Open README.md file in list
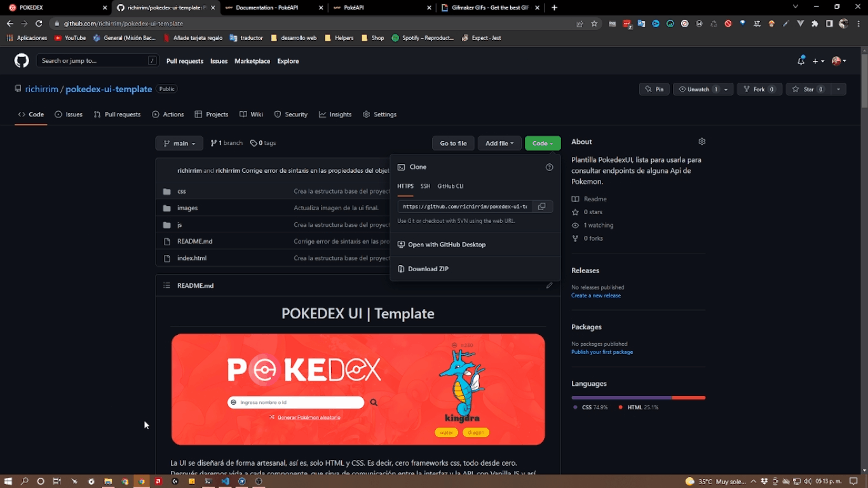This screenshot has height=488, width=868. point(195,241)
